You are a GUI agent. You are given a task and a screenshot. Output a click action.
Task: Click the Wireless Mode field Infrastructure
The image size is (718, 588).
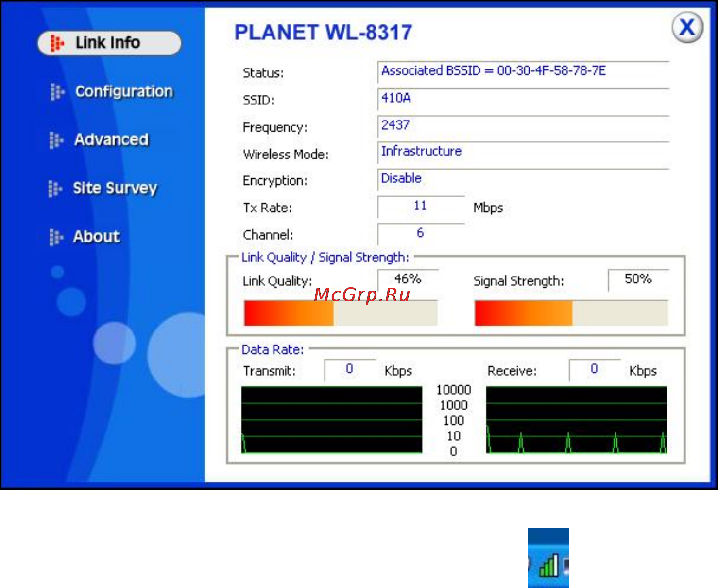point(523,153)
